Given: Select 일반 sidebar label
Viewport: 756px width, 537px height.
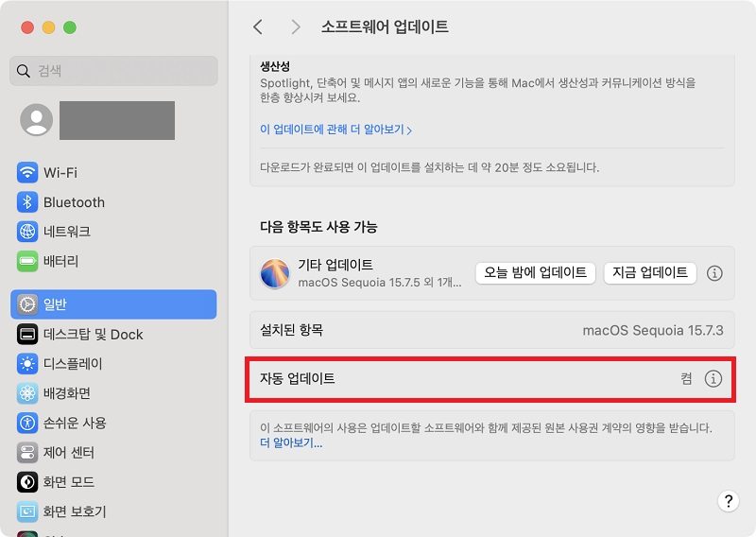Looking at the screenshot, I should [x=55, y=304].
